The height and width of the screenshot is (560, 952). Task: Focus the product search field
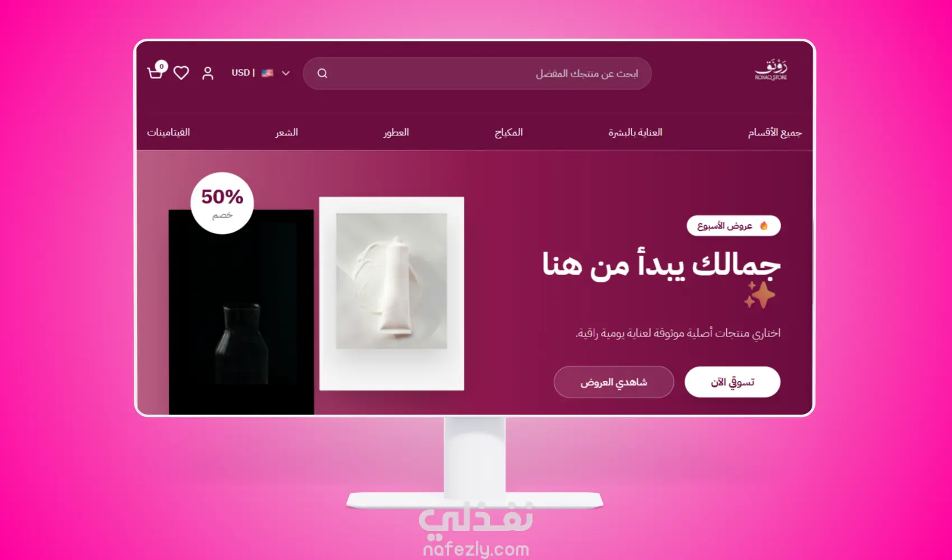[477, 73]
